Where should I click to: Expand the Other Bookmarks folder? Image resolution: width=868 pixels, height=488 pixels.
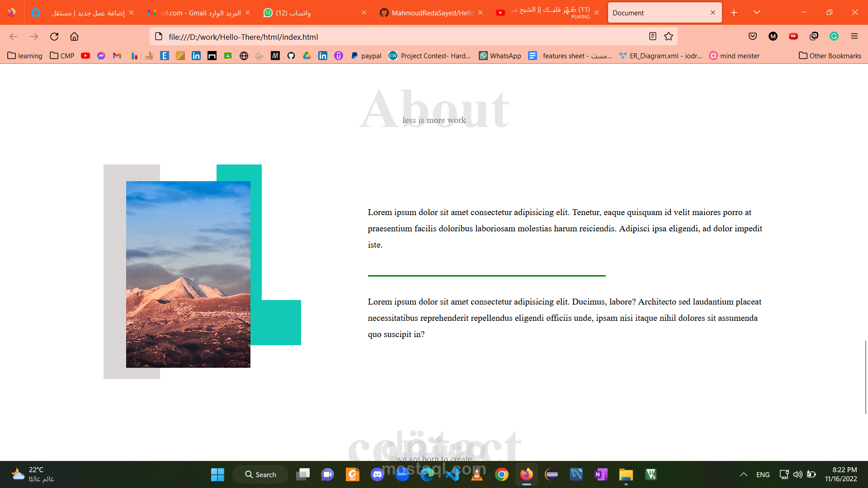[830, 56]
